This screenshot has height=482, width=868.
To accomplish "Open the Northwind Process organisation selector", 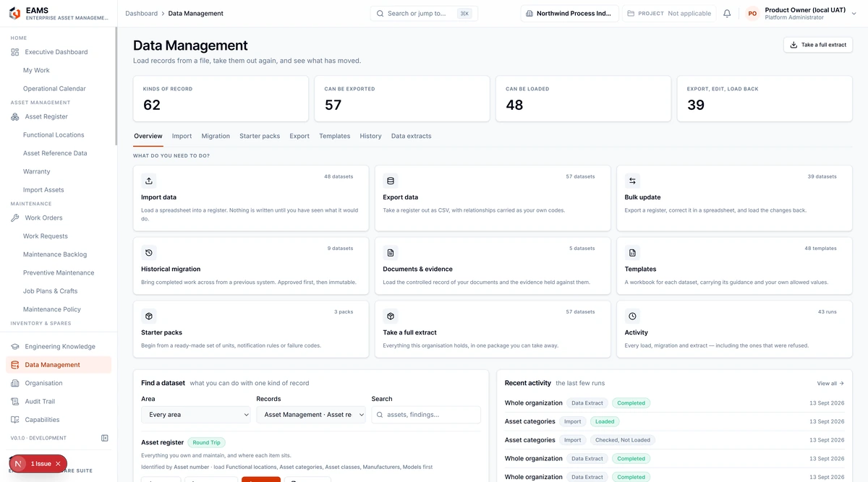I will [x=569, y=14].
